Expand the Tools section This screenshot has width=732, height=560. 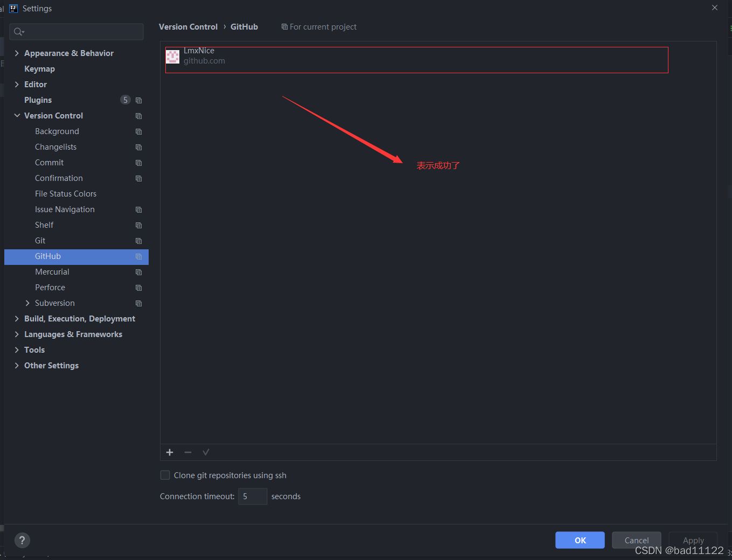[x=17, y=349]
